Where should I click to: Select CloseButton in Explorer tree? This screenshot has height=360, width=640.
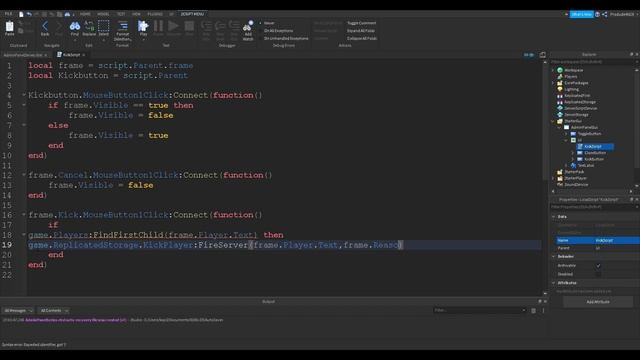pyautogui.click(x=595, y=153)
